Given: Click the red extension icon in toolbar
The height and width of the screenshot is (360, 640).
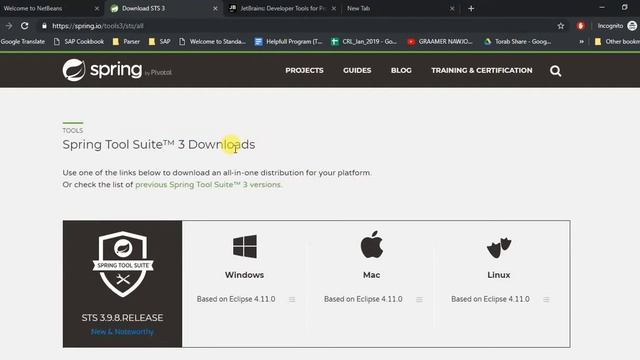Looking at the screenshot, I should point(580,26).
